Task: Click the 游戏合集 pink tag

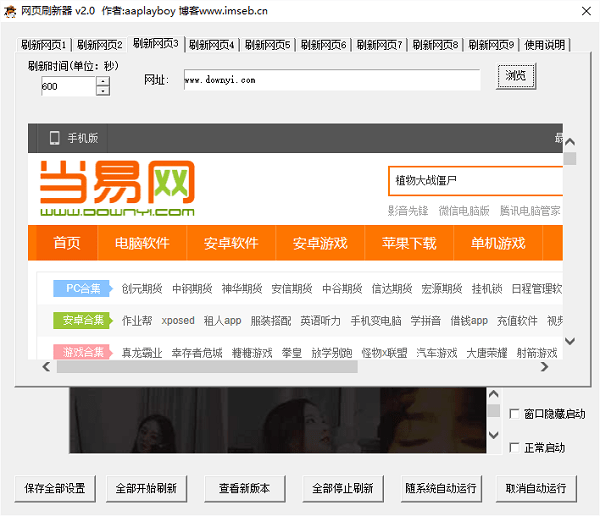Action: 83,352
